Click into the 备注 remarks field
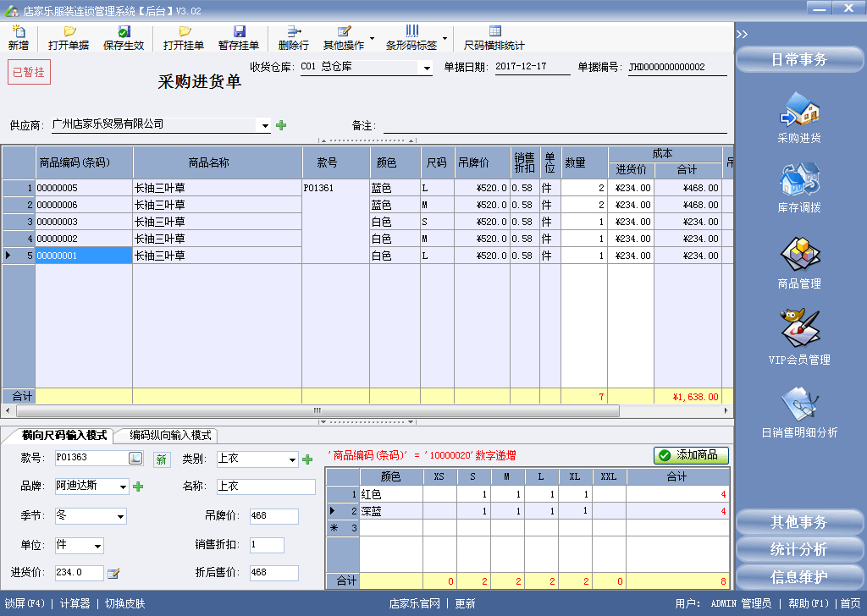Image resolution: width=867 pixels, height=616 pixels. pyautogui.click(x=555, y=125)
